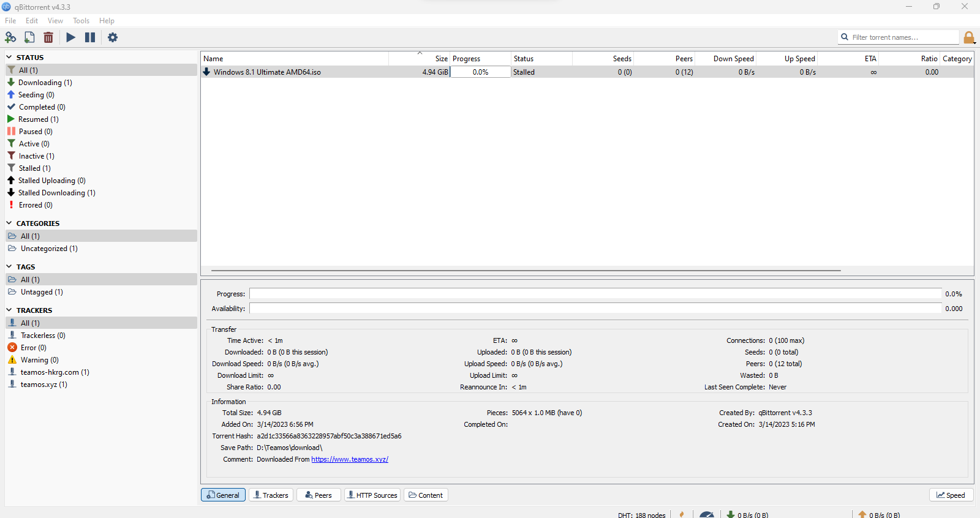Open the www.teamos.xyz comment link
The height and width of the screenshot is (518, 980).
tap(350, 459)
